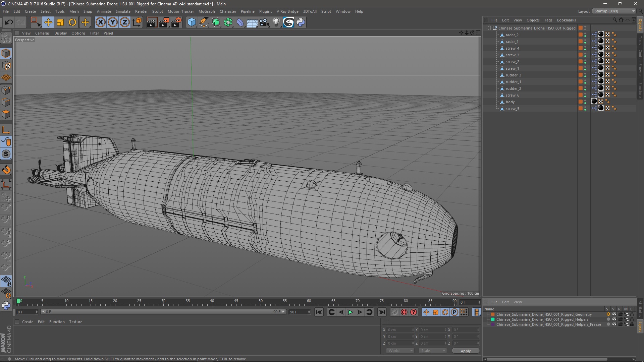The image size is (644, 362).
Task: Open object manager Bookmarks menu
Action: coord(566,20)
